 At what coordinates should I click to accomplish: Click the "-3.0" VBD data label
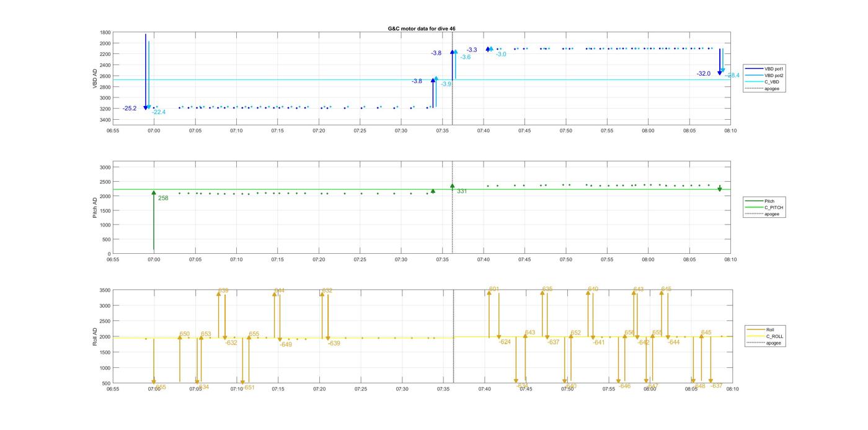coord(500,55)
